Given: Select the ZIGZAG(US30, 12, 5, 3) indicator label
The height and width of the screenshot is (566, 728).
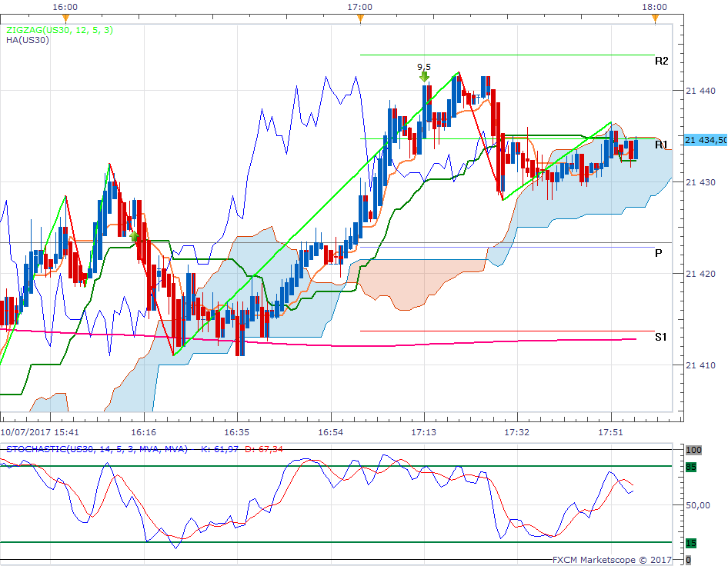Looking at the screenshot, I should (x=59, y=30).
